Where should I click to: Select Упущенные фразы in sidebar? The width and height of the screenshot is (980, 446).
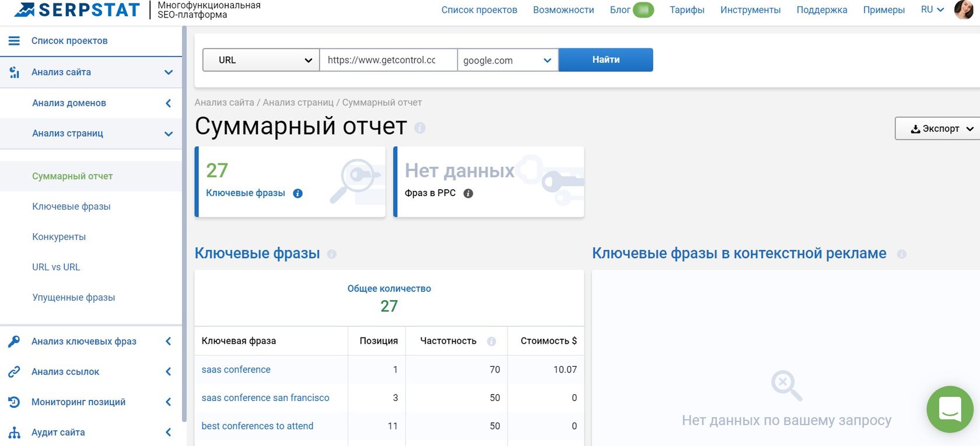pyautogui.click(x=73, y=298)
